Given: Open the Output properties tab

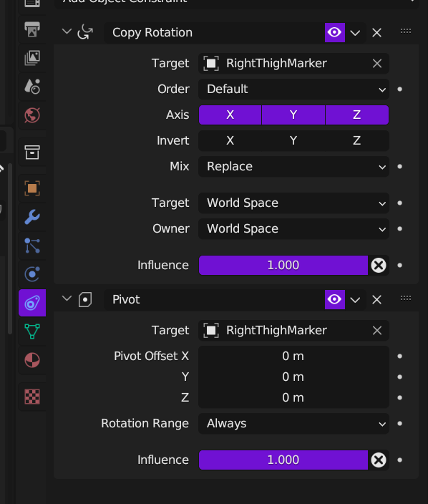Looking at the screenshot, I should point(32,29).
